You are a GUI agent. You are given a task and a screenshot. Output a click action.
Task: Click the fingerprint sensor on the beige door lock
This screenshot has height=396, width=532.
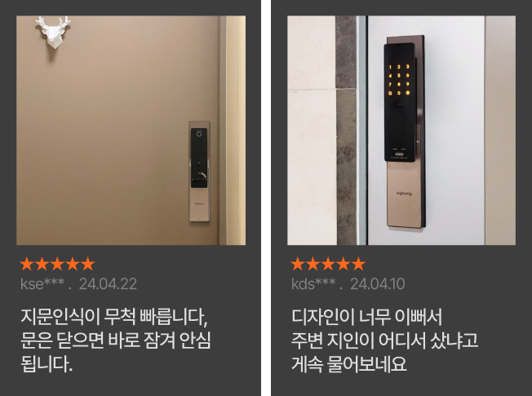[x=199, y=134]
